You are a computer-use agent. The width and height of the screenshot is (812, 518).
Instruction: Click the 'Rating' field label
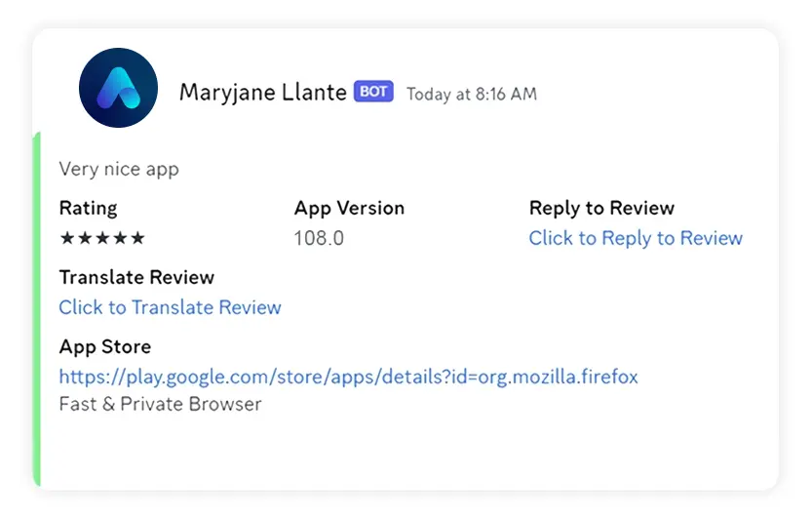(88, 208)
